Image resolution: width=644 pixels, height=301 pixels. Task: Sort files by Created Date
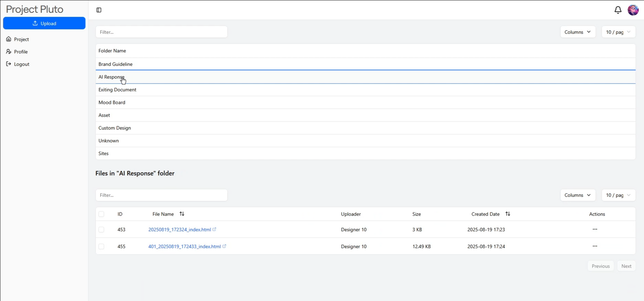coord(508,214)
